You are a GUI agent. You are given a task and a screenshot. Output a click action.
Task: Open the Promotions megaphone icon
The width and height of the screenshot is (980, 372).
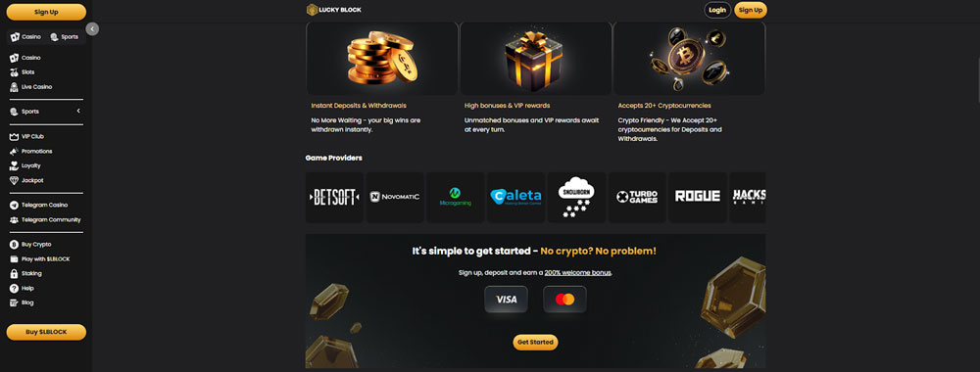[x=15, y=151]
